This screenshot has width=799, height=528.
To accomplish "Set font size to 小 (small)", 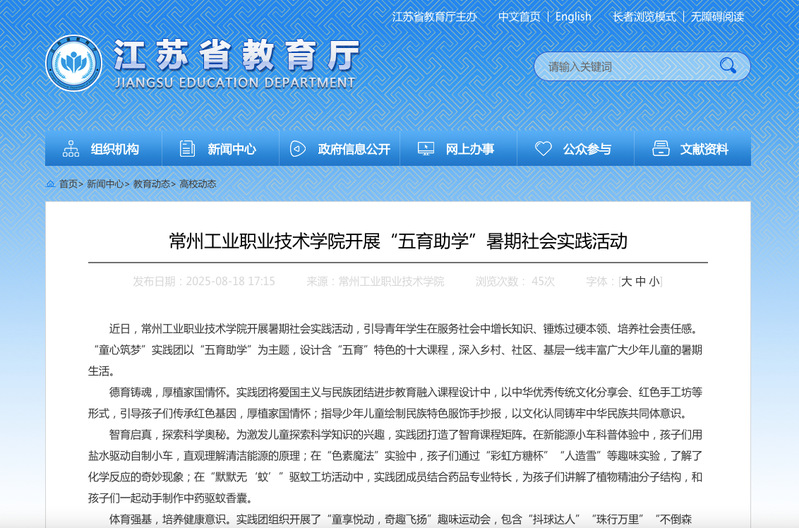I will point(654,282).
